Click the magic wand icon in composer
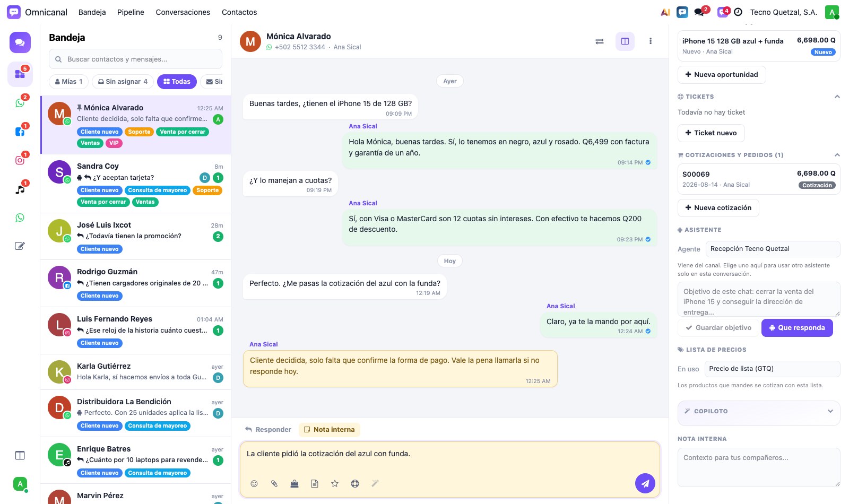 click(375, 483)
